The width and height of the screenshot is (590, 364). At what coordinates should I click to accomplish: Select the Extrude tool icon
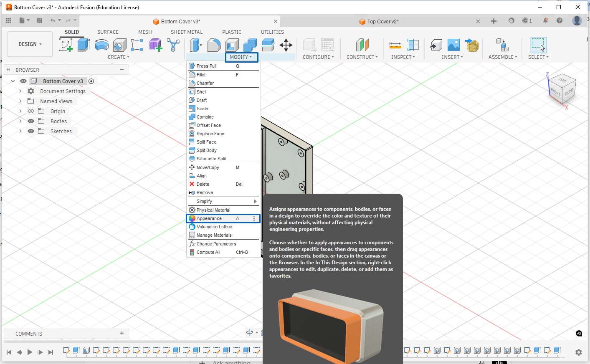point(84,45)
